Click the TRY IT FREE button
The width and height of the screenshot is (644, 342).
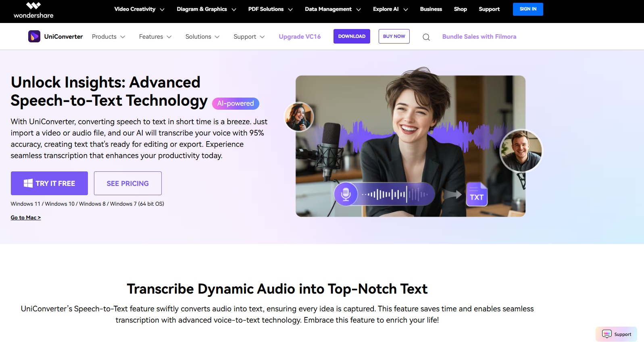49,183
